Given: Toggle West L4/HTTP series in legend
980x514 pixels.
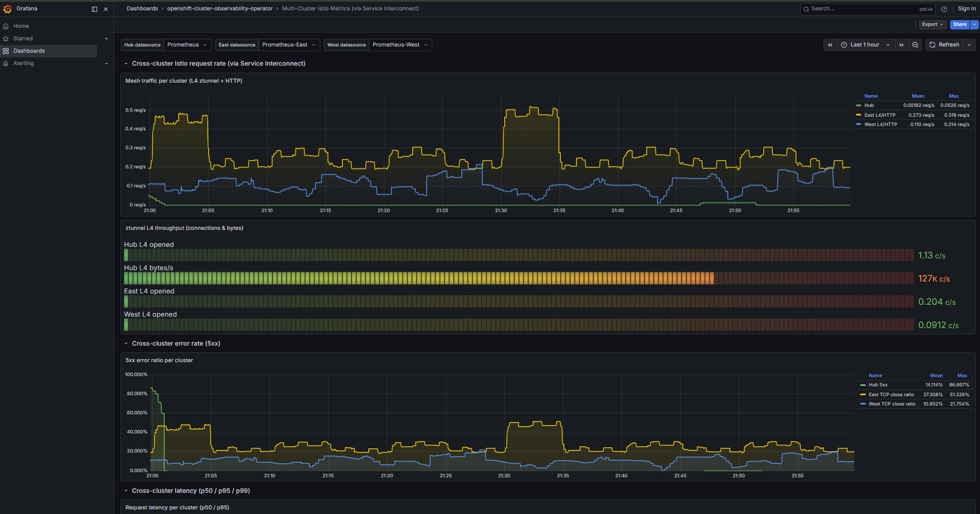Looking at the screenshot, I should pyautogui.click(x=880, y=124).
